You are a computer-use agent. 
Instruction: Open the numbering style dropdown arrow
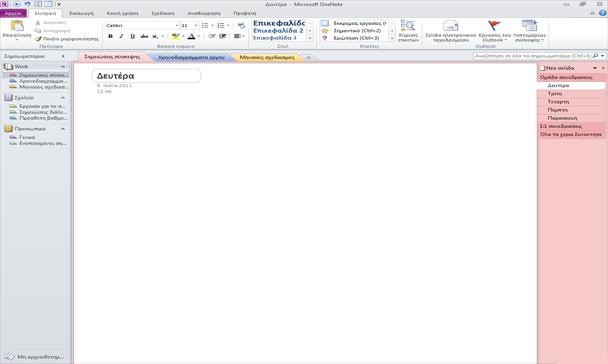228,25
